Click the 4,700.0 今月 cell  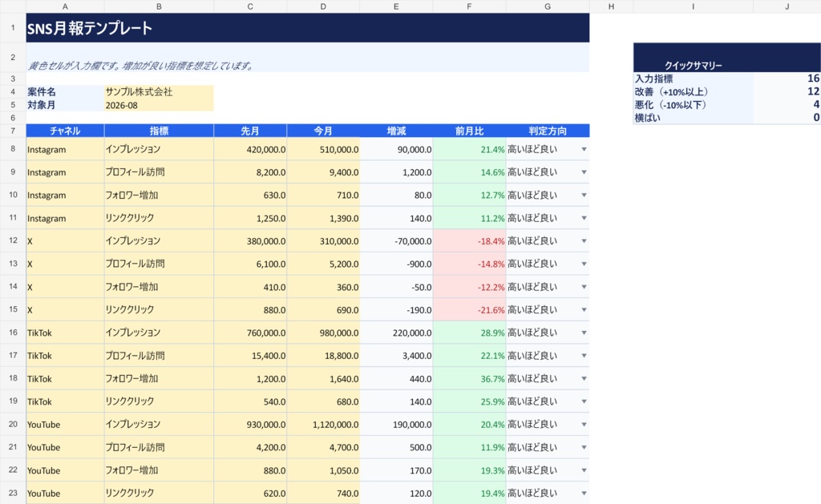[x=323, y=447]
